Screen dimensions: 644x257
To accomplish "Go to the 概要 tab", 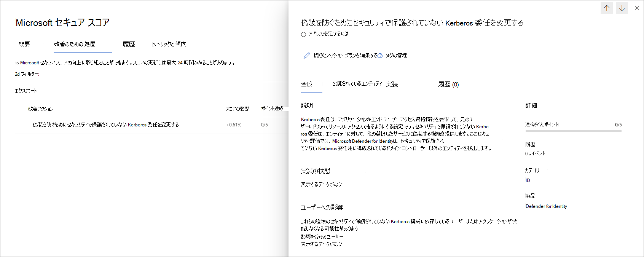I will (x=24, y=44).
